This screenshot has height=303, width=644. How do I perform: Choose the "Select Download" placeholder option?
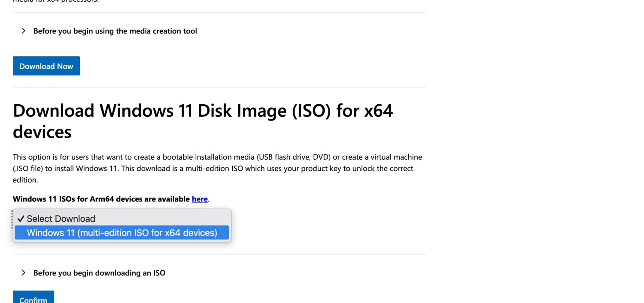click(61, 218)
